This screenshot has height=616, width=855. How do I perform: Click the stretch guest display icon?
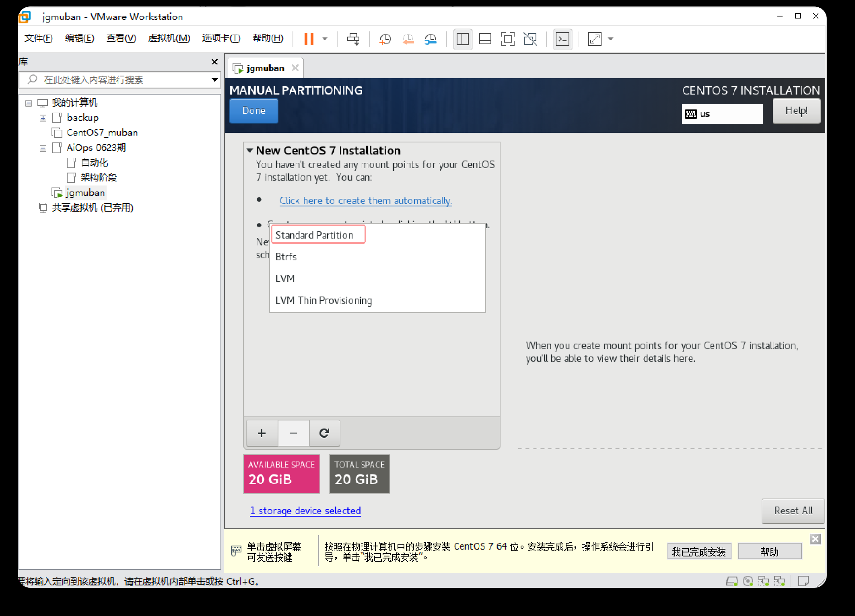pos(595,39)
